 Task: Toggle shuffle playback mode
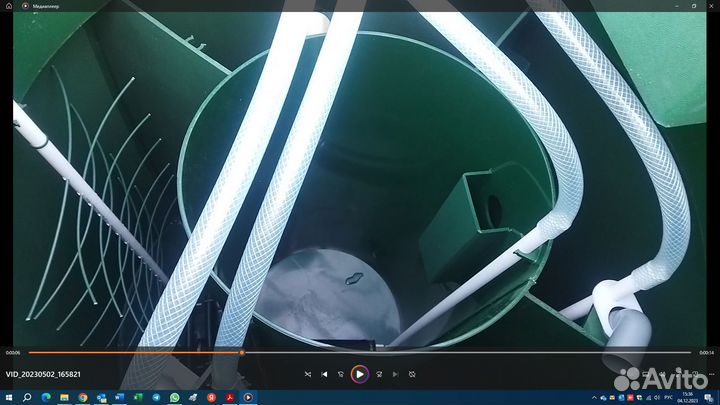pos(307,374)
